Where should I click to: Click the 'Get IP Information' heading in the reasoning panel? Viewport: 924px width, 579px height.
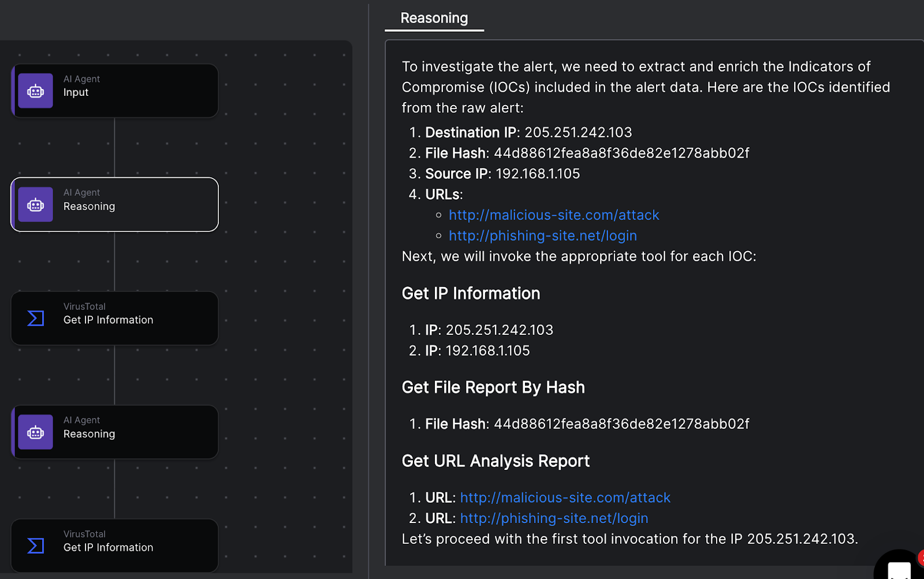471,294
